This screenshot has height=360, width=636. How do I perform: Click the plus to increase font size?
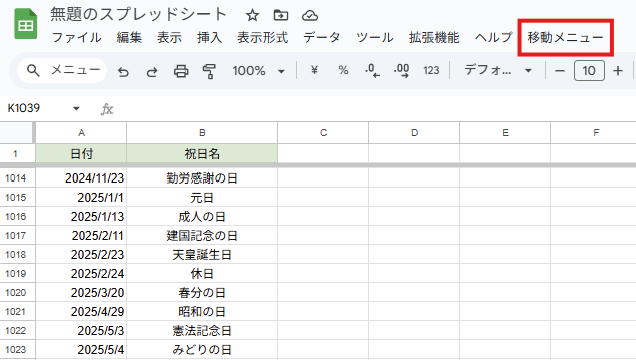coord(618,71)
